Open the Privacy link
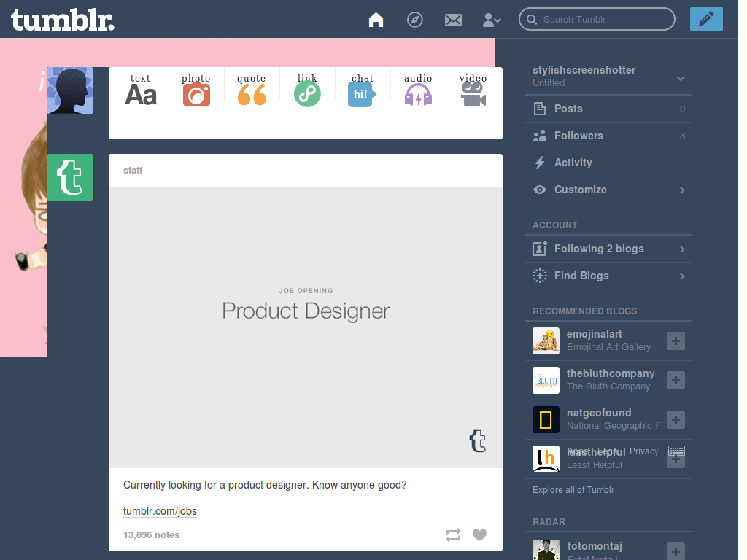Image resolution: width=747 pixels, height=560 pixels. pos(643,451)
